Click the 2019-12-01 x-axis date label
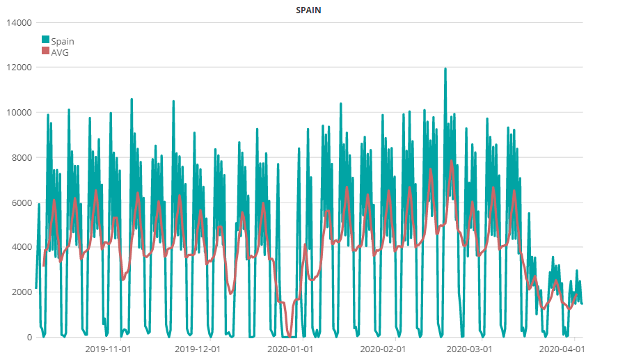 pyautogui.click(x=198, y=349)
